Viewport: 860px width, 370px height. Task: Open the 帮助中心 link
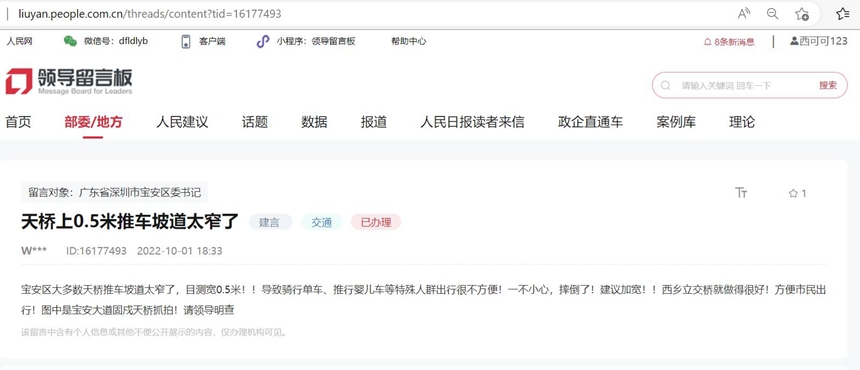pos(409,41)
